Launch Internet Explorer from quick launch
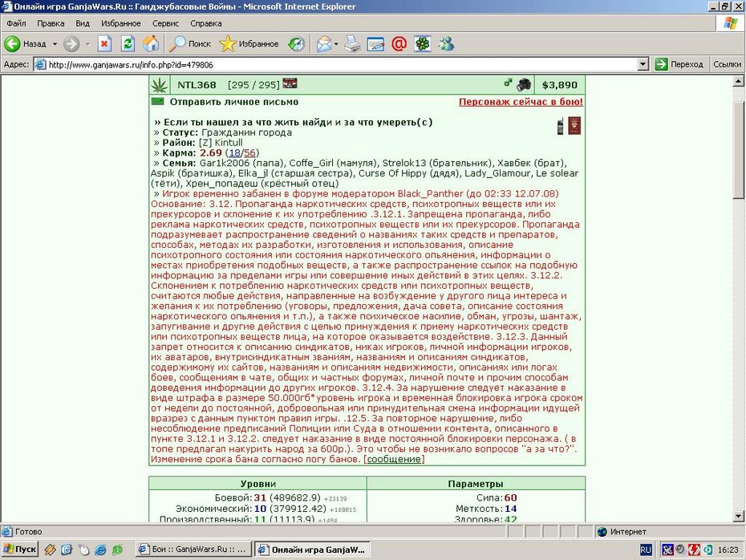 [x=100, y=550]
